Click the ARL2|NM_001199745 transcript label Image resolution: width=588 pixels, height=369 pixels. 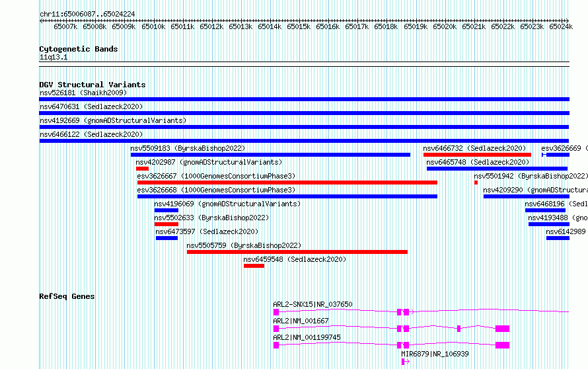[x=307, y=337]
